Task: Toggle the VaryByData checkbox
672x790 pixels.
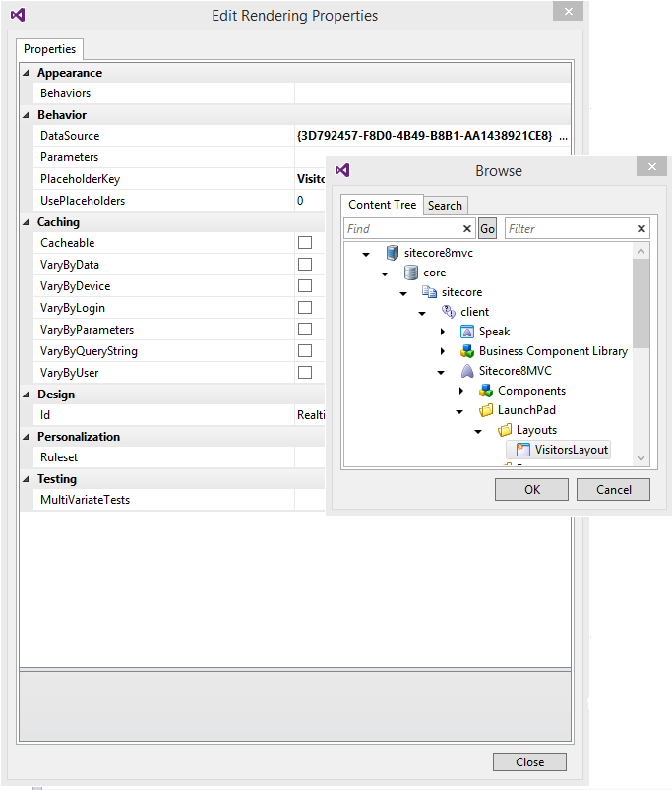Action: pyautogui.click(x=305, y=265)
